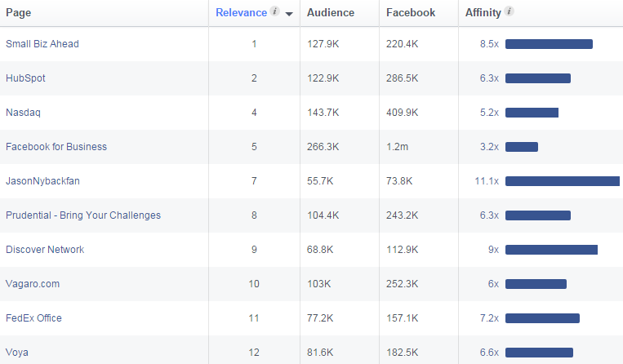
Task: Select audience value 103K
Action: tap(318, 284)
